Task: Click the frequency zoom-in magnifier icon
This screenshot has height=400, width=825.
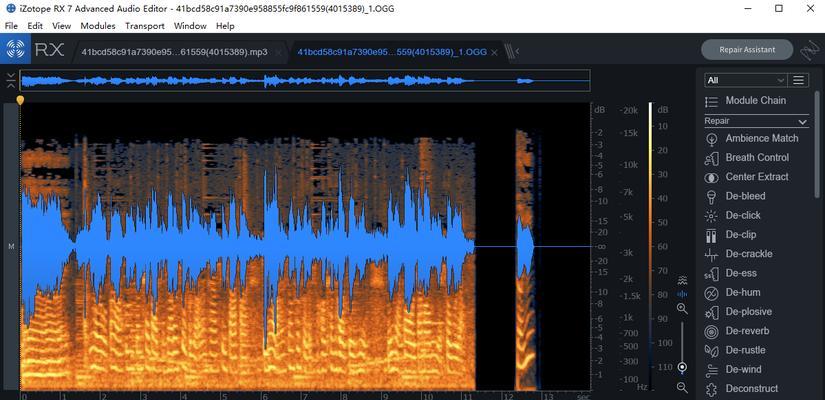Action: pos(682,308)
